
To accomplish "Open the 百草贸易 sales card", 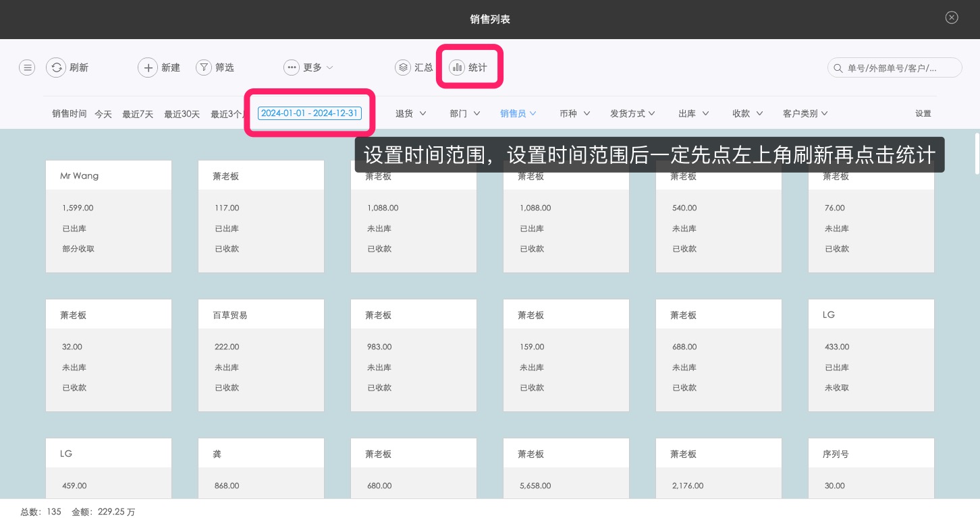I will (x=261, y=355).
